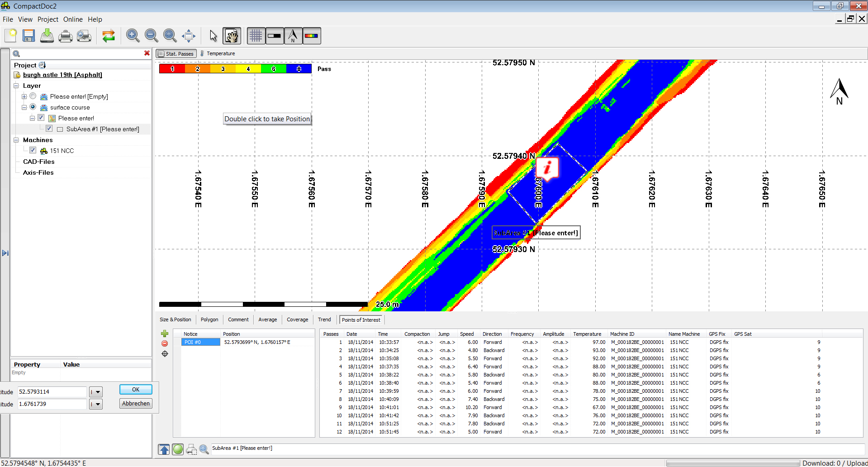
Task: Click the zoom in magnifier
Action: tap(133, 36)
